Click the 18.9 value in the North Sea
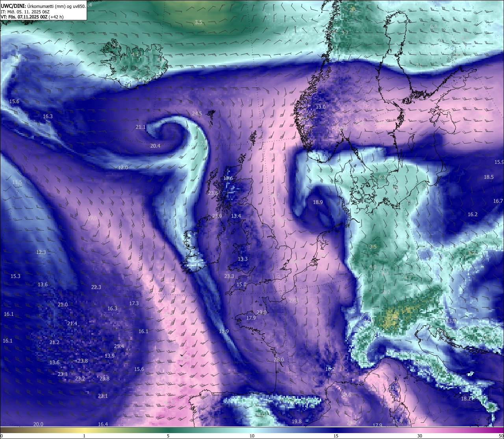 [x=318, y=202]
